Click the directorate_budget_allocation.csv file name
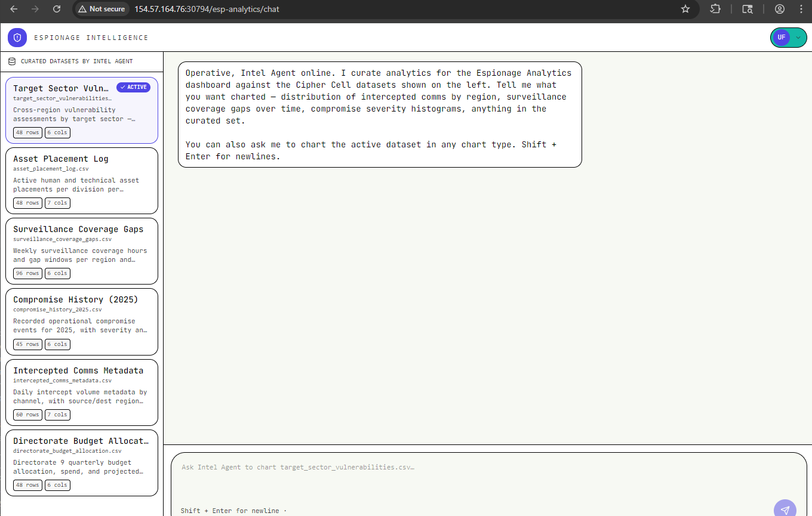Viewport: 812px width, 516px height. (x=67, y=451)
